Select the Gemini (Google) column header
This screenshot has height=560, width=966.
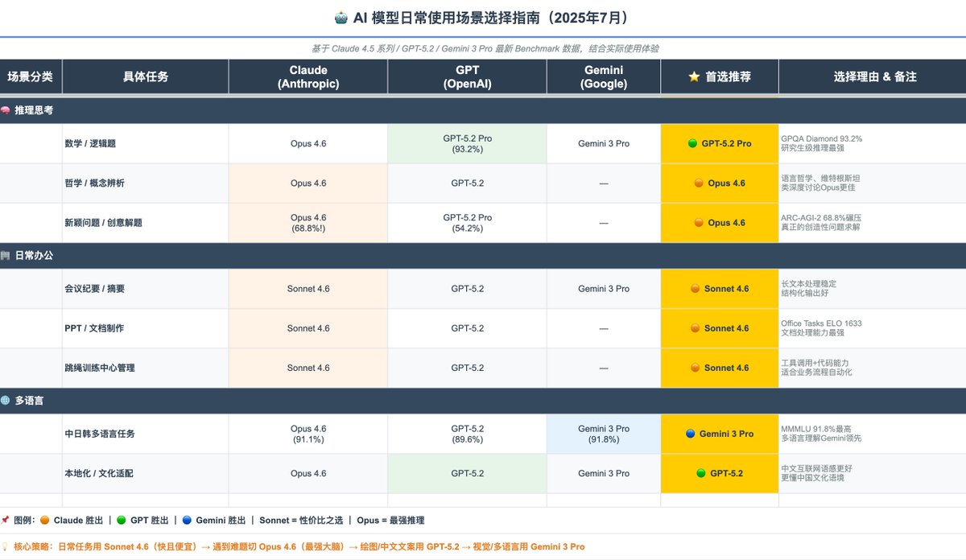tap(604, 76)
